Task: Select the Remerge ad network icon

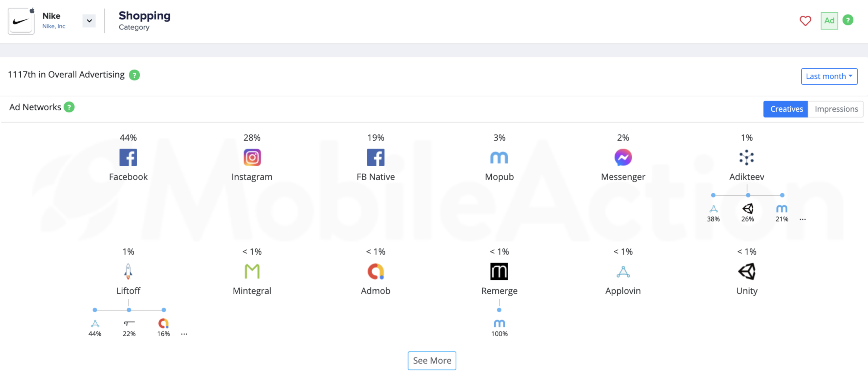Action: pyautogui.click(x=499, y=271)
